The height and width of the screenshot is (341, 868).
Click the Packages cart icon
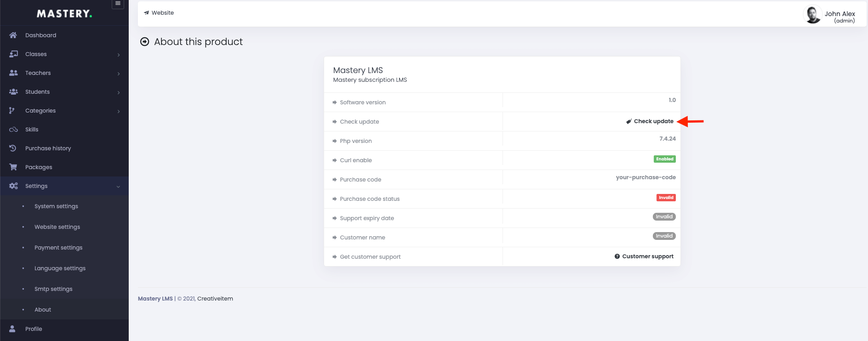13,167
